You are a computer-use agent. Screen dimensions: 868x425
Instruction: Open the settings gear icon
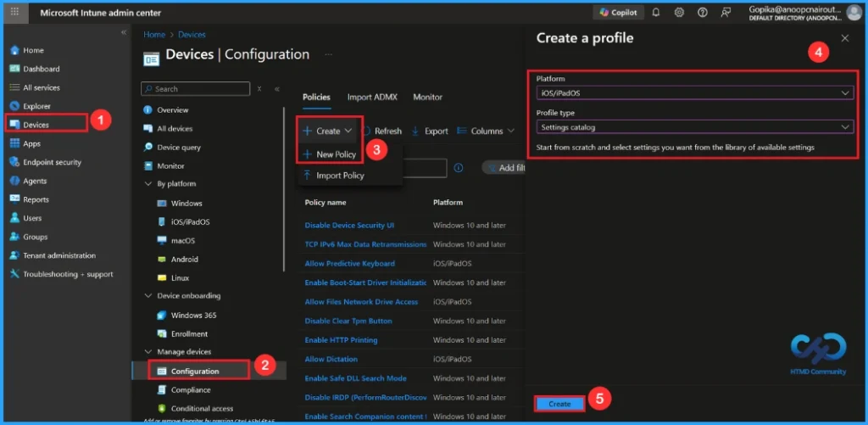coord(679,12)
